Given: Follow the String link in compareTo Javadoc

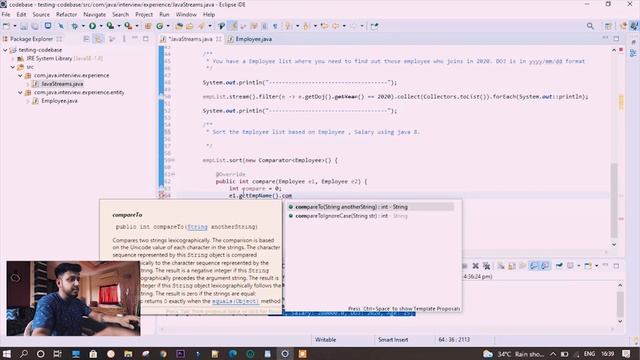Looking at the screenshot, I should tap(198, 227).
